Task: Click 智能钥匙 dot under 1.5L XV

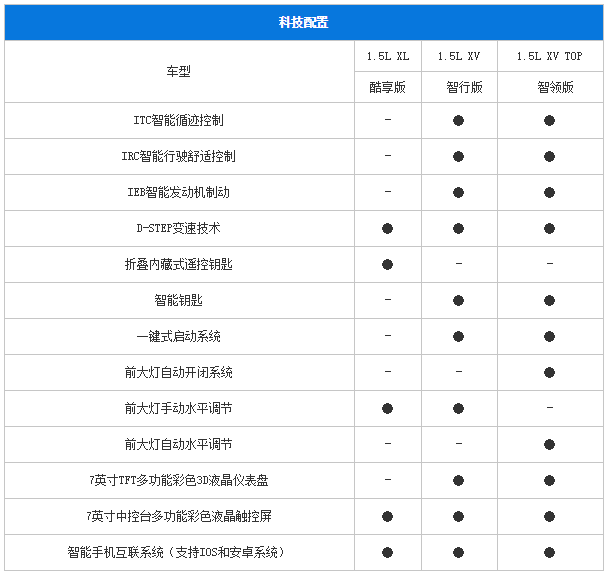Action: click(x=458, y=301)
